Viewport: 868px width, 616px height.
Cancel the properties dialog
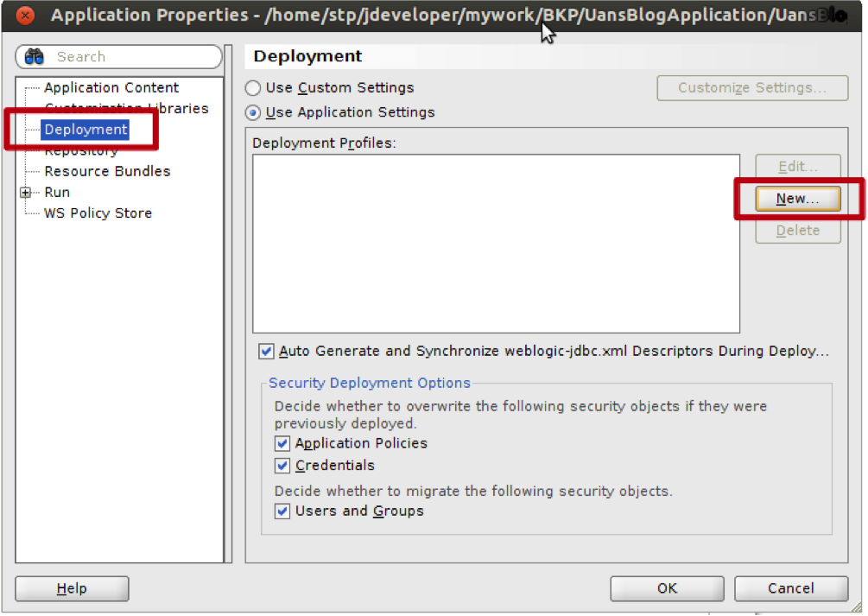(791, 588)
